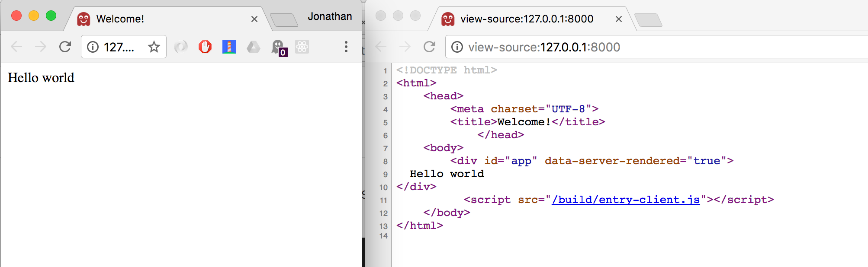Click the 127.... address bar in left window
868x267 pixels.
pos(124,47)
